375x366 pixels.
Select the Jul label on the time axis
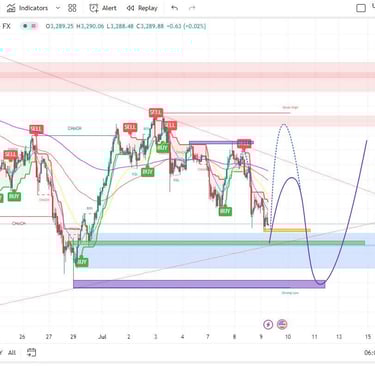(x=102, y=337)
